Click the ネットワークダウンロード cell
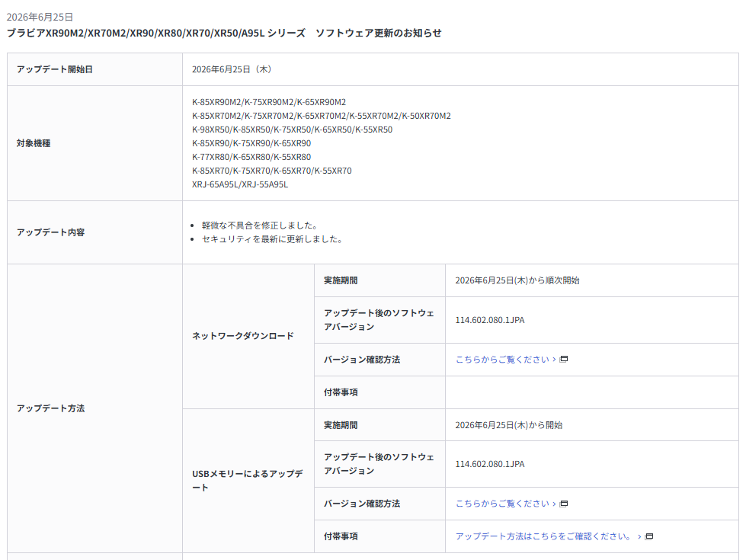Screen dimensions: 746x560 [248, 336]
